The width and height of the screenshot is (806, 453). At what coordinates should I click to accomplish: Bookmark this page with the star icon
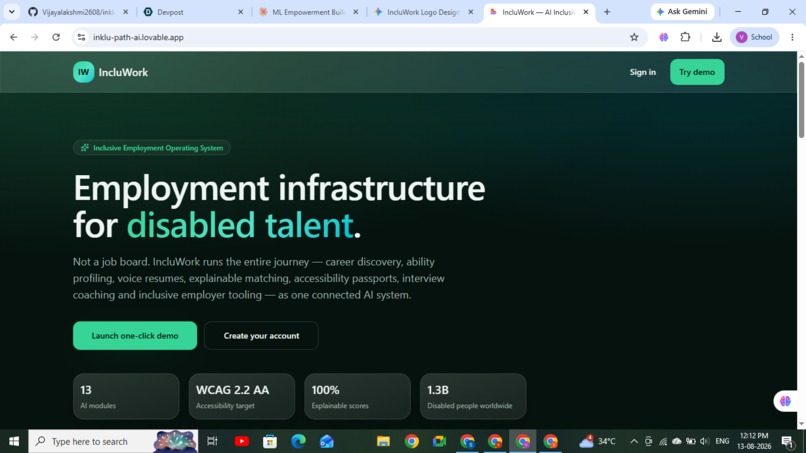tap(634, 37)
